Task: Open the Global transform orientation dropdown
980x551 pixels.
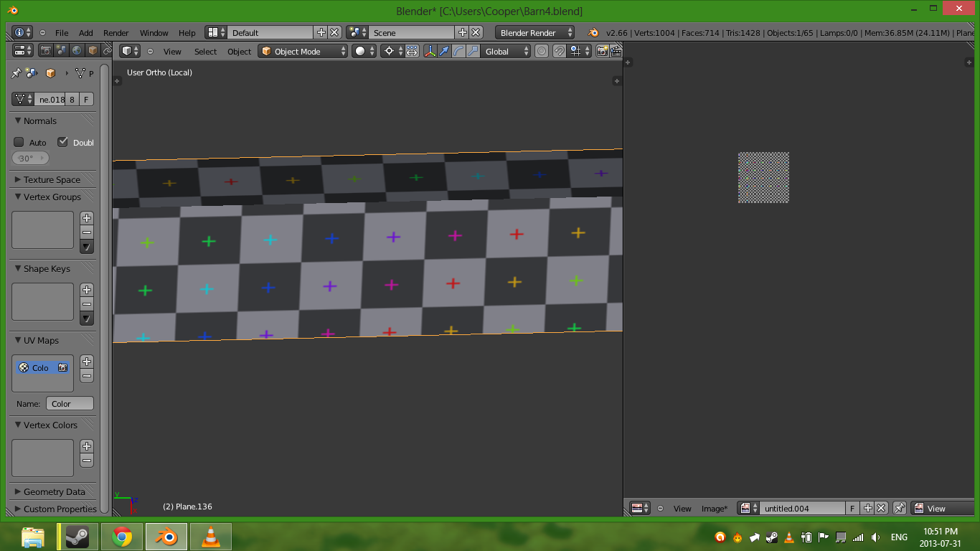Action: click(506, 51)
